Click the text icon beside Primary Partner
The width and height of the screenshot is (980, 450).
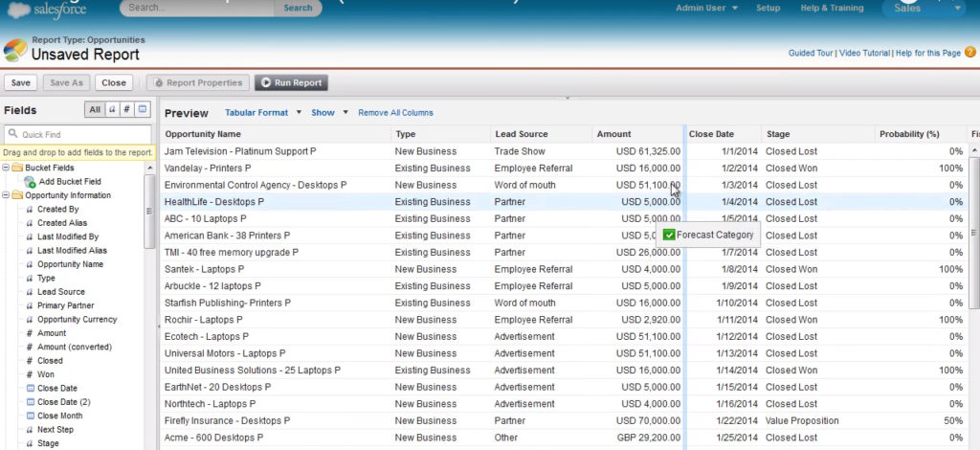[x=30, y=305]
